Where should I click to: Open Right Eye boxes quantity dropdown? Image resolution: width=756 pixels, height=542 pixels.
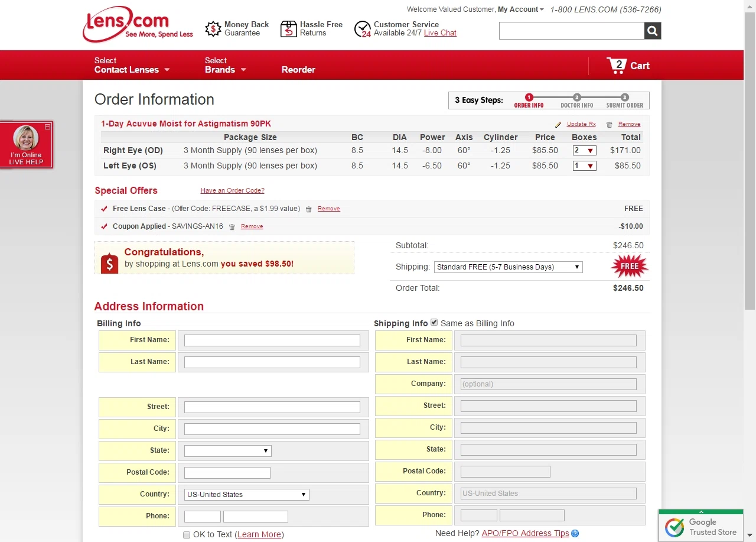584,151
